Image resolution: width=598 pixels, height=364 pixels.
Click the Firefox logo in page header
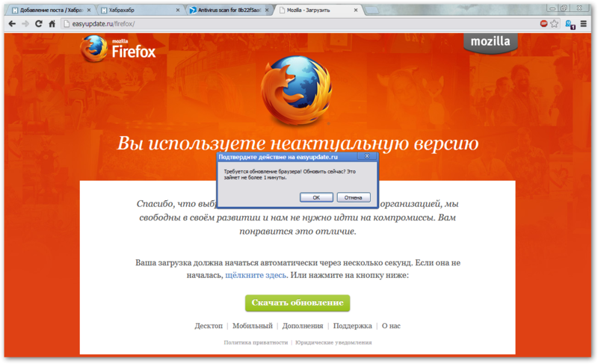tap(118, 49)
